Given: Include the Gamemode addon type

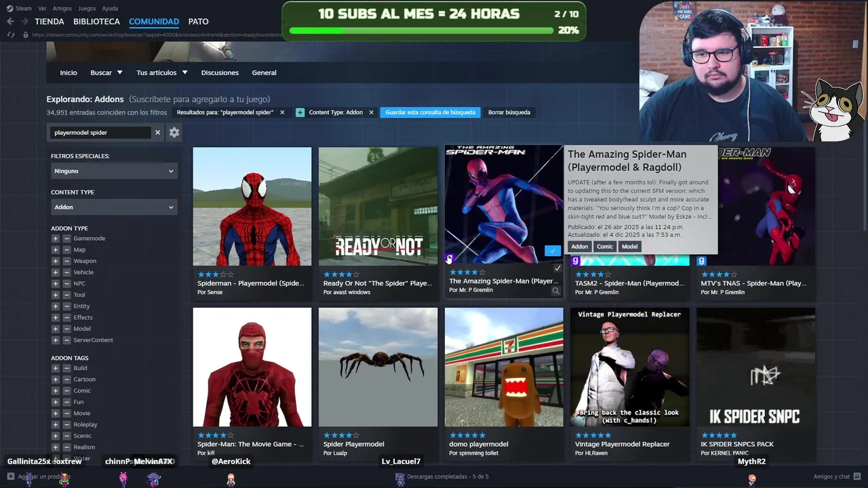Looking at the screenshot, I should [x=56, y=239].
